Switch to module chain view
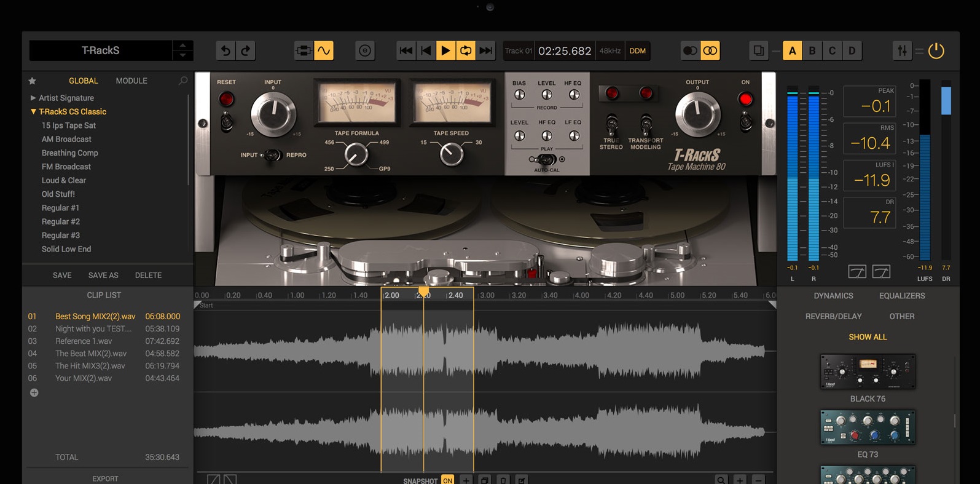The width and height of the screenshot is (980, 484). tap(304, 50)
